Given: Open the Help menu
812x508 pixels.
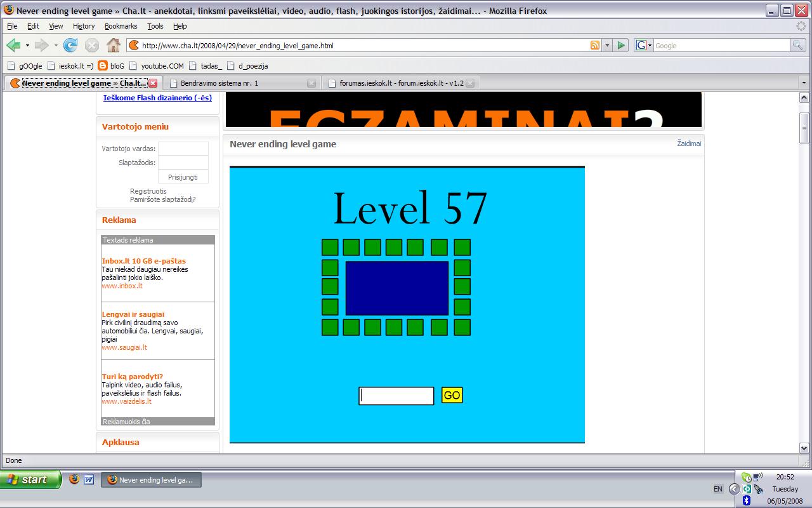Looking at the screenshot, I should (180, 26).
